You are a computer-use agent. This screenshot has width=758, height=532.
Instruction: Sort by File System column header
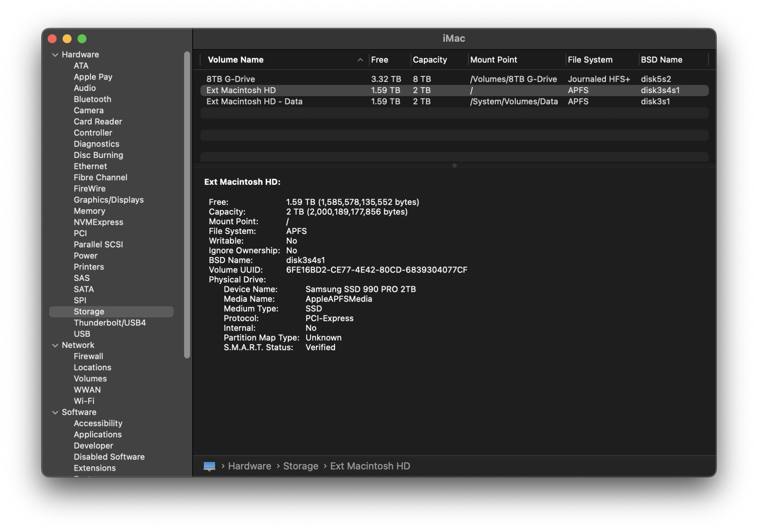pos(590,60)
